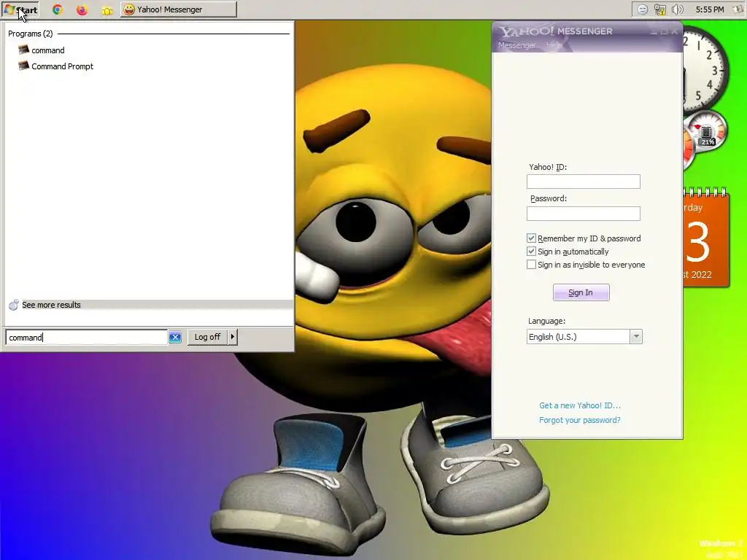Click the Yahoo! Messenger logo title
The width and height of the screenshot is (747, 560).
(555, 31)
